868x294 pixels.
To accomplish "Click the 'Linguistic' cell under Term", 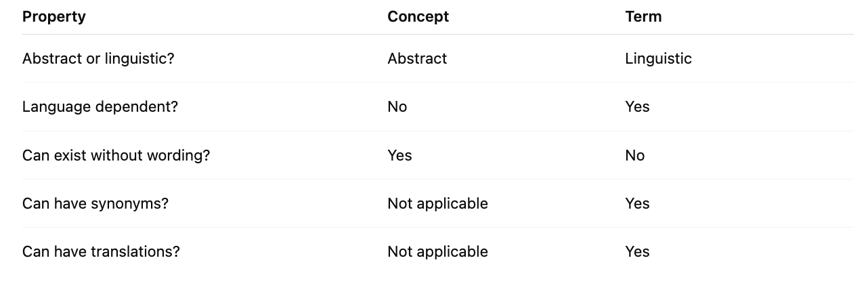I will coord(658,59).
